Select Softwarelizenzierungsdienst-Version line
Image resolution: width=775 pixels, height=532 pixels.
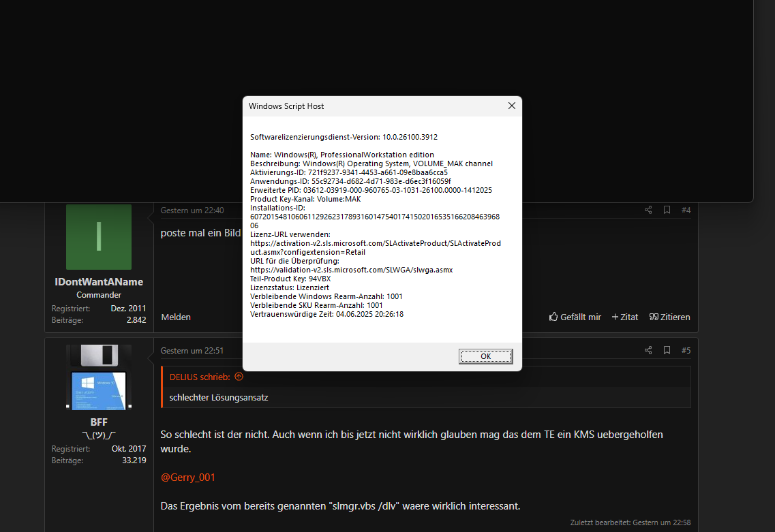(344, 137)
